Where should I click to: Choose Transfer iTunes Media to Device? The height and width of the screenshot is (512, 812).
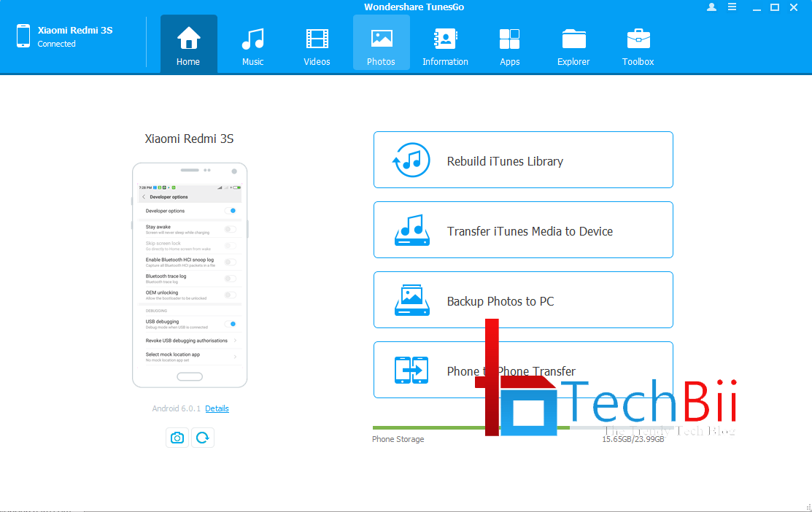pyautogui.click(x=523, y=230)
